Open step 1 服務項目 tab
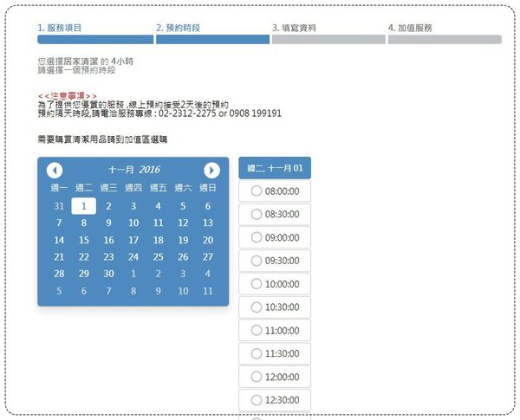520x420 pixels. click(60, 28)
